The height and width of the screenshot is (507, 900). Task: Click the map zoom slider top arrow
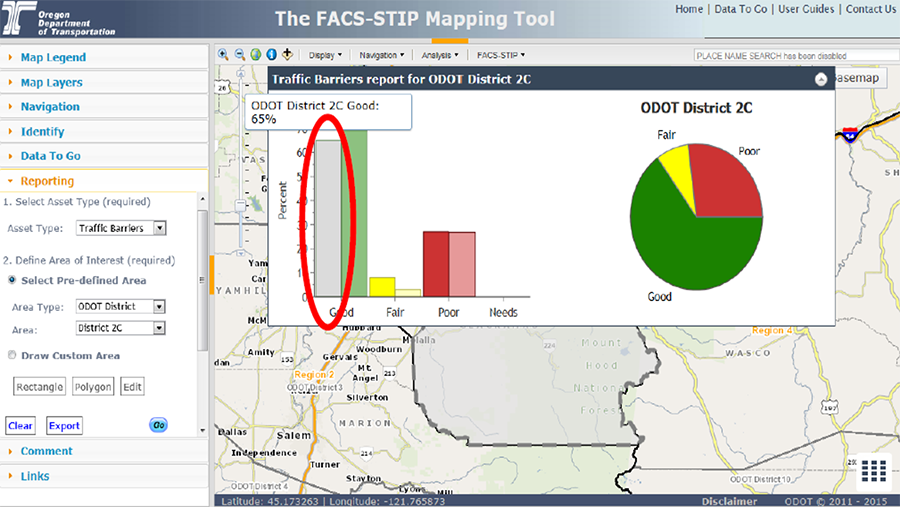[240, 73]
